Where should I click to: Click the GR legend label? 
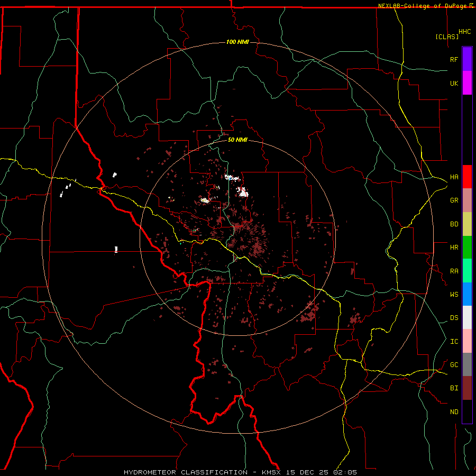[454, 200]
